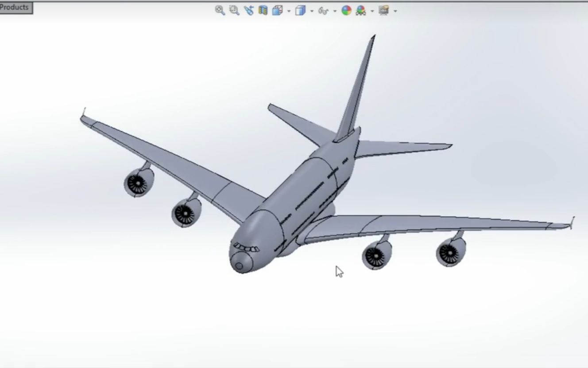The width and height of the screenshot is (588, 368).
Task: Click the Products tab
Action: [x=15, y=7]
